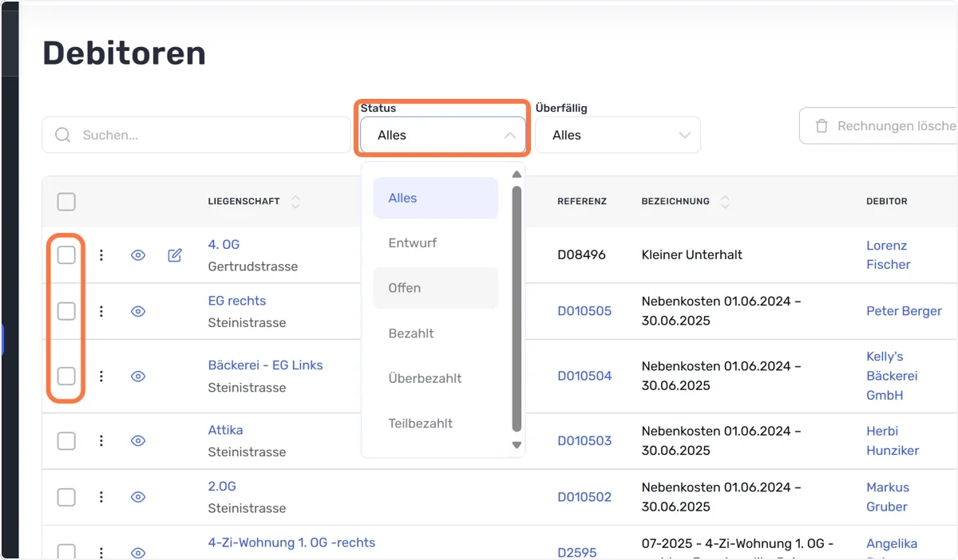Open the three-dot menu for 2.OG row
This screenshot has width=958, height=560.
pyautogui.click(x=101, y=497)
